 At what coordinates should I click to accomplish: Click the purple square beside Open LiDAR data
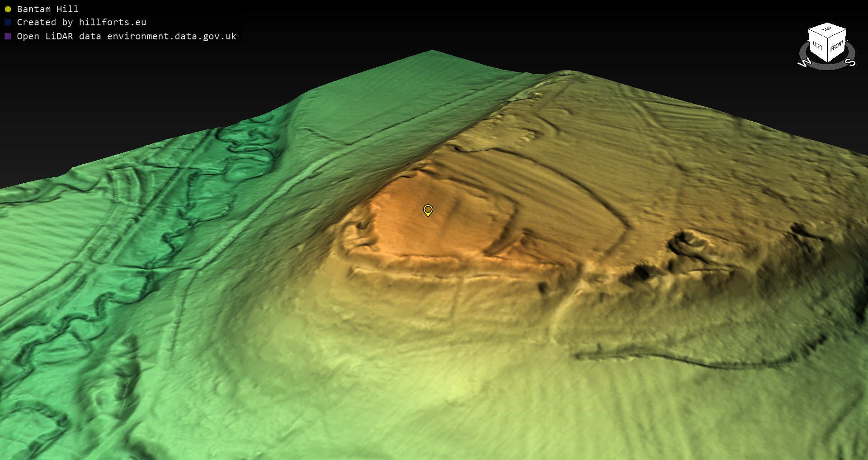point(8,36)
